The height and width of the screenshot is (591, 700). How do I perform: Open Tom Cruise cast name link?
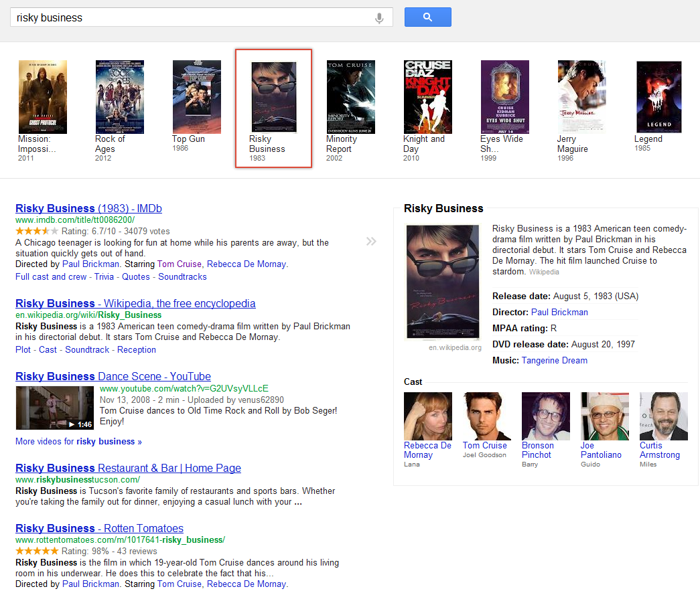pyautogui.click(x=485, y=446)
